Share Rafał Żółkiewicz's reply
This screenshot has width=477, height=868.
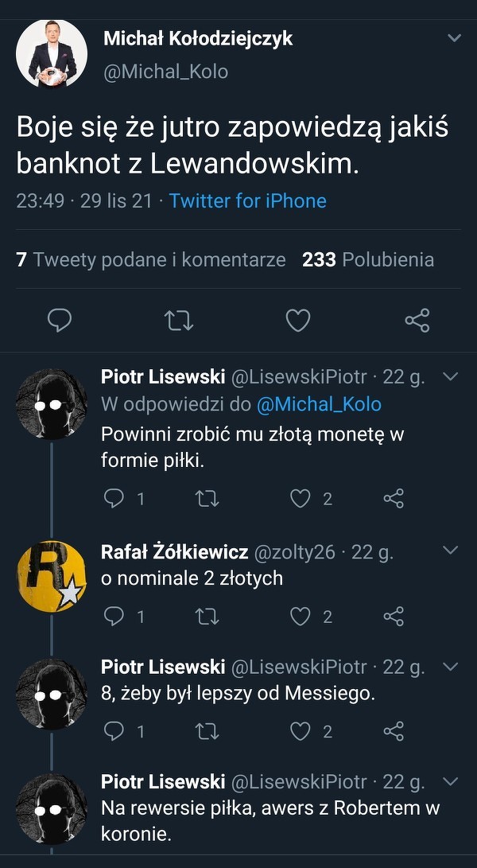pyautogui.click(x=394, y=616)
